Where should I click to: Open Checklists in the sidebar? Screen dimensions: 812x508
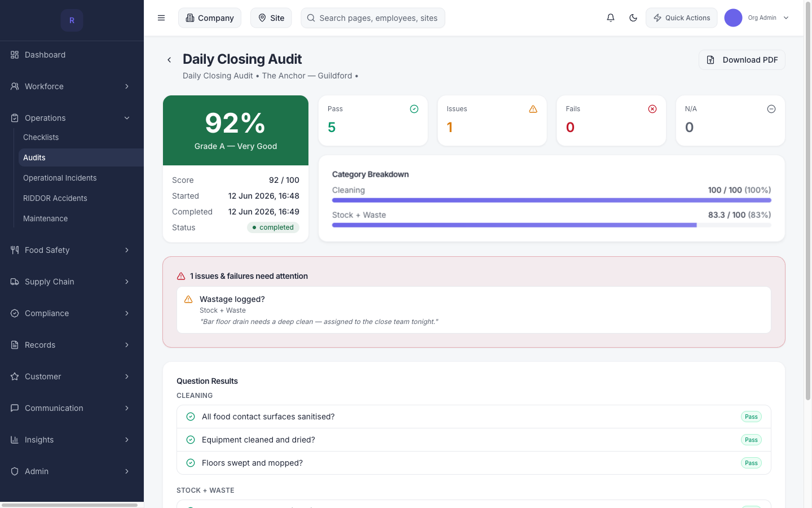point(81,137)
